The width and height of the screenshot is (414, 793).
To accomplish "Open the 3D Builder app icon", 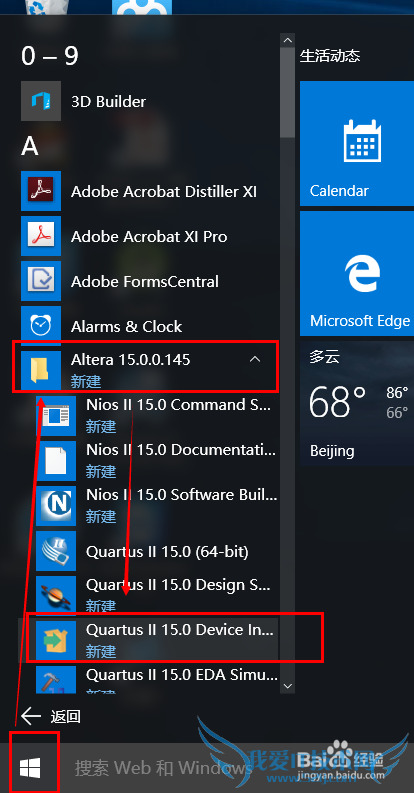I will click(41, 101).
